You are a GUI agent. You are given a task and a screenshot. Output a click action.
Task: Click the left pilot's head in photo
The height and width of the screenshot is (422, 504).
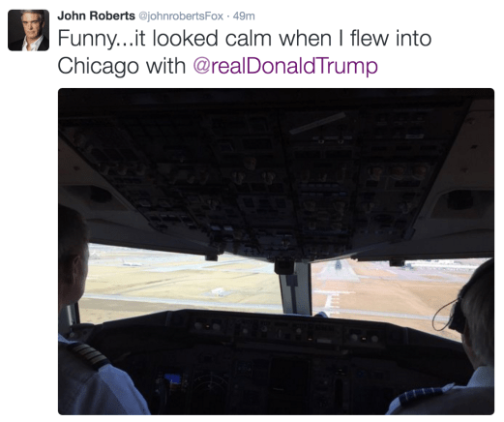tap(73, 255)
